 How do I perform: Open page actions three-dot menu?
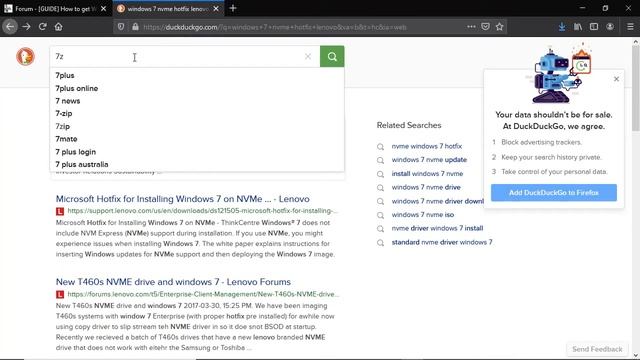coord(471,27)
